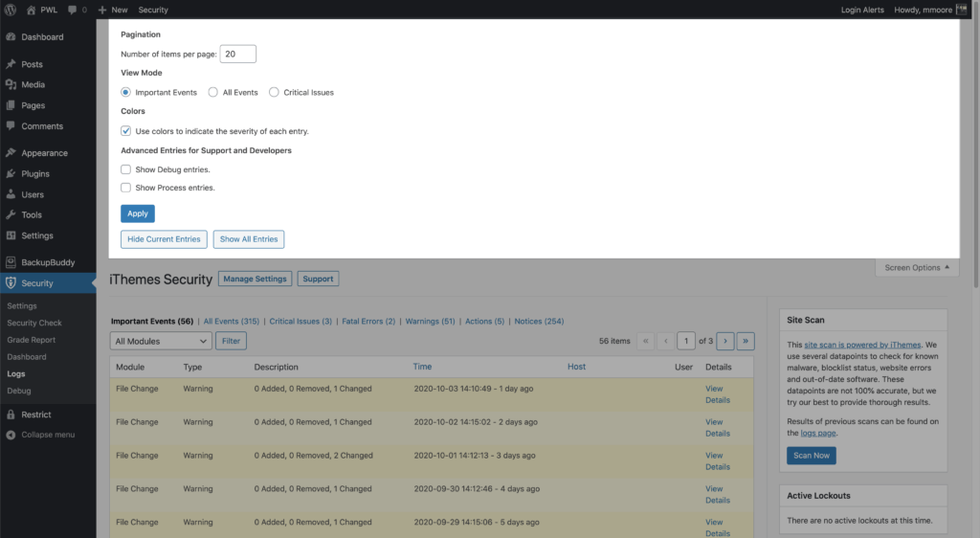Viewport: 980px width, 538px height.
Task: Filter by Notices (254)
Action: pyautogui.click(x=539, y=322)
